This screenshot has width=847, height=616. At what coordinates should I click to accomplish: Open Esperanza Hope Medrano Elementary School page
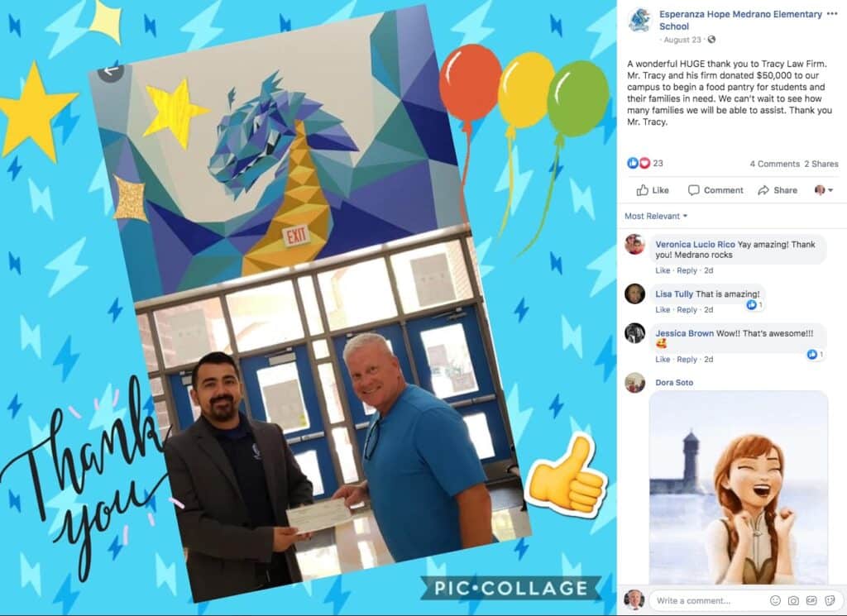(x=740, y=20)
